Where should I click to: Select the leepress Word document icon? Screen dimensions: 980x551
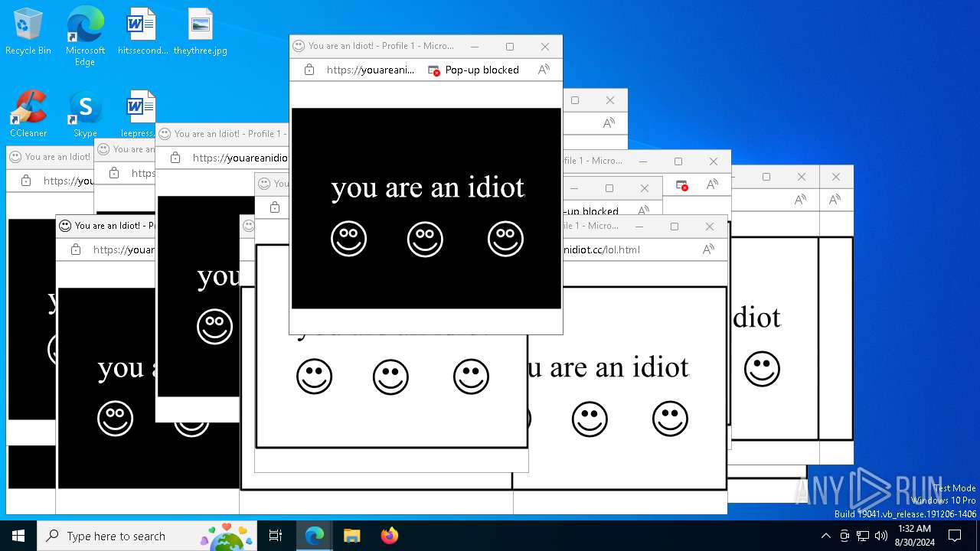140,113
